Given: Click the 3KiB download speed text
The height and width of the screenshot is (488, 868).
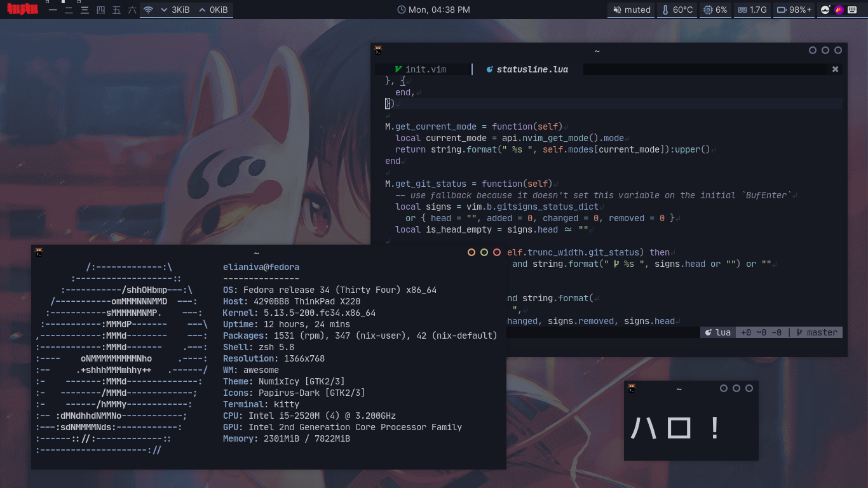Looking at the screenshot, I should point(180,10).
